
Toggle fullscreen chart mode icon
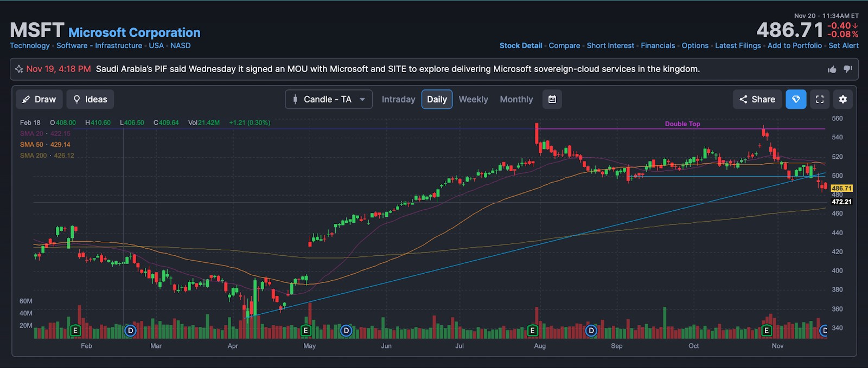820,99
